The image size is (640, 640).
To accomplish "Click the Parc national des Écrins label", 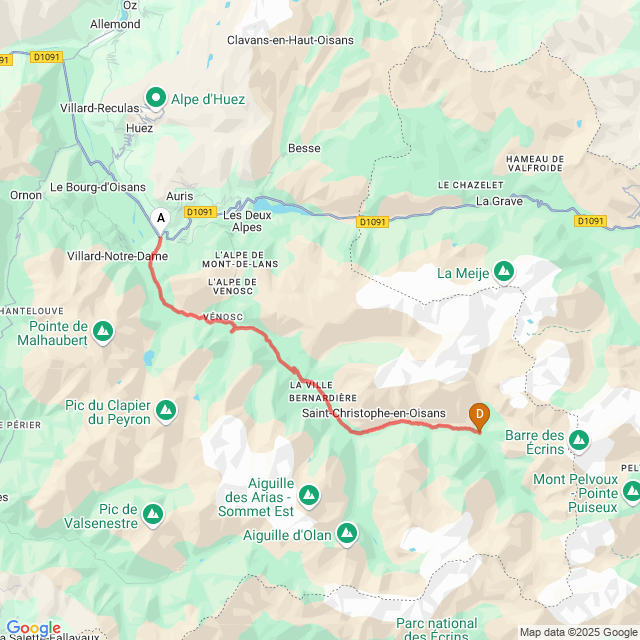I will click(436, 629).
